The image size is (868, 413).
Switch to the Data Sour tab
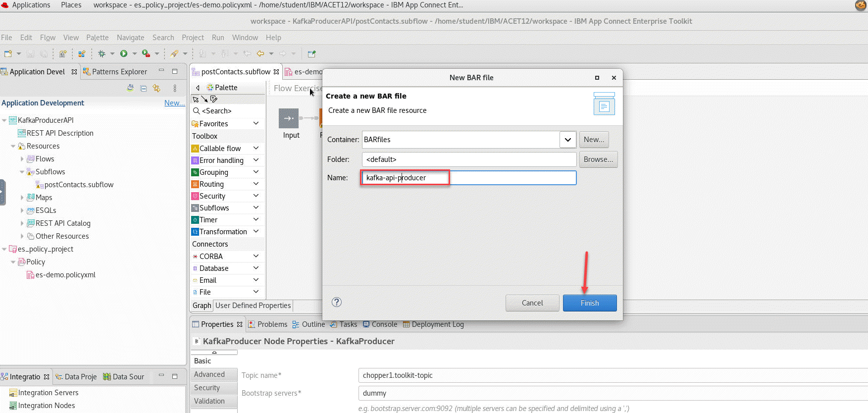click(x=123, y=377)
